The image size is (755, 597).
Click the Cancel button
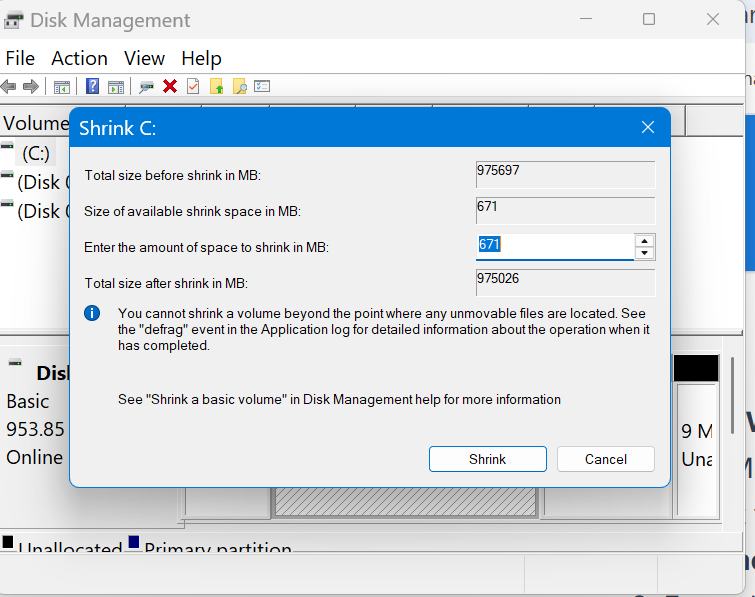(x=606, y=459)
